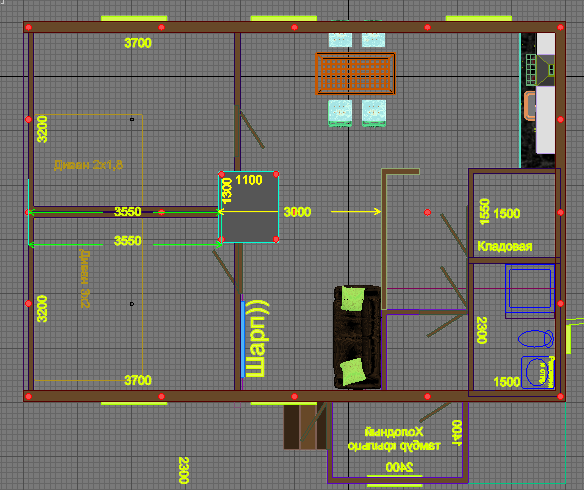Select the chair above the table's right half
The width and height of the screenshot is (584, 490).
[x=373, y=40]
